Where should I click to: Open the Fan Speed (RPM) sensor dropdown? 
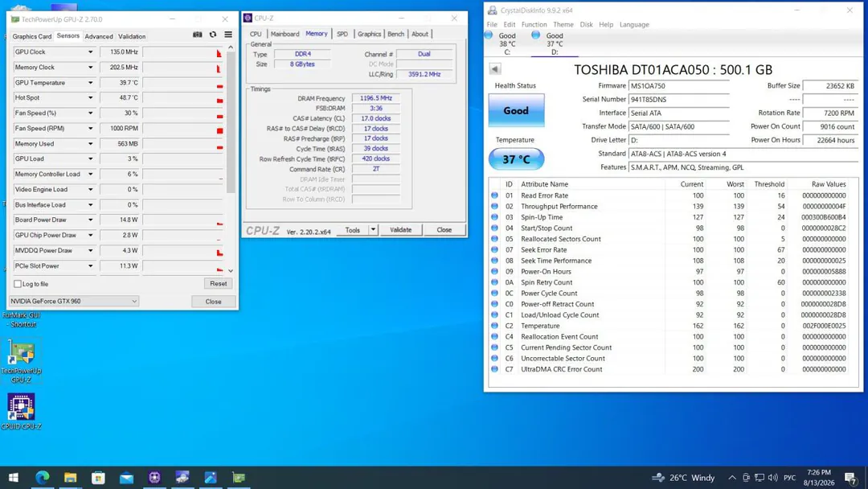click(90, 128)
